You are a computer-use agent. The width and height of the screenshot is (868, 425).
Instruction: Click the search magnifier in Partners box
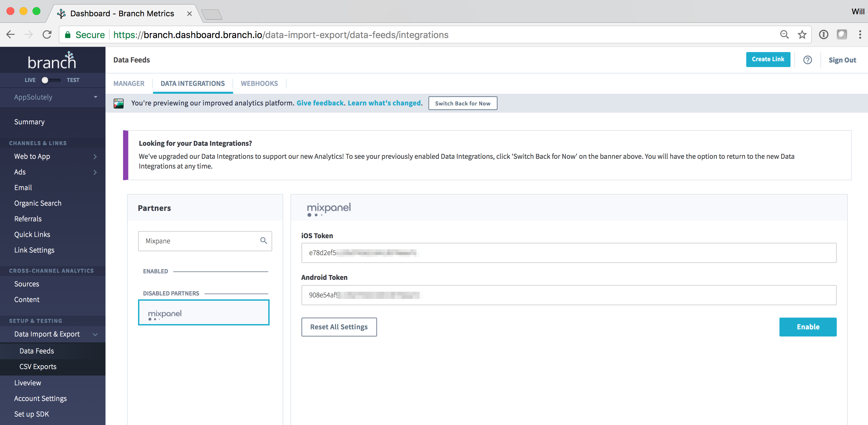tap(263, 240)
